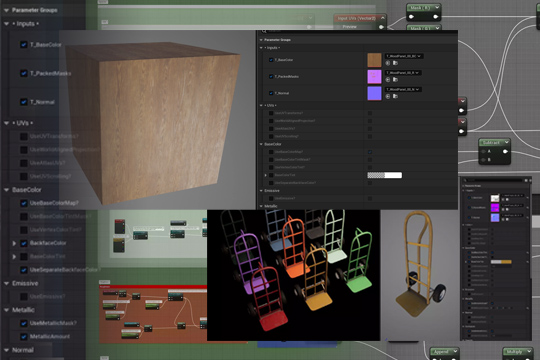The image size is (540, 360).
Task: Toggle UseSeparateBackfaceColor checkbox in left panel
Action: [23, 270]
